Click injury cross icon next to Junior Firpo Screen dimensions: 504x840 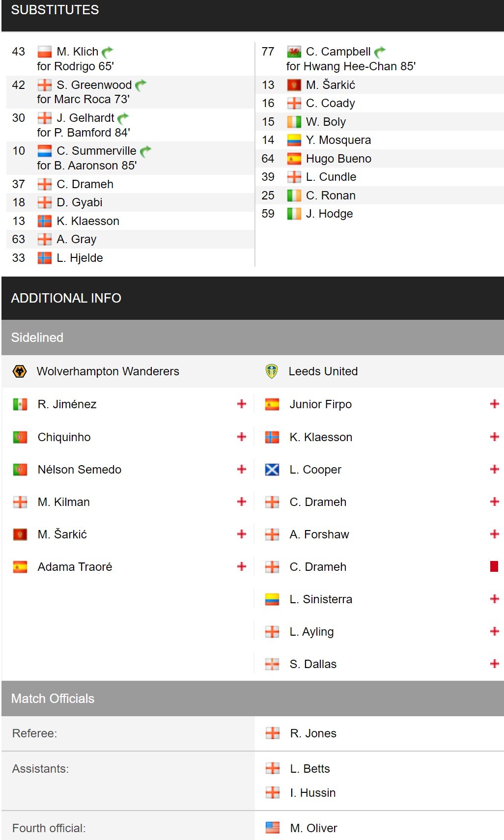(x=495, y=404)
